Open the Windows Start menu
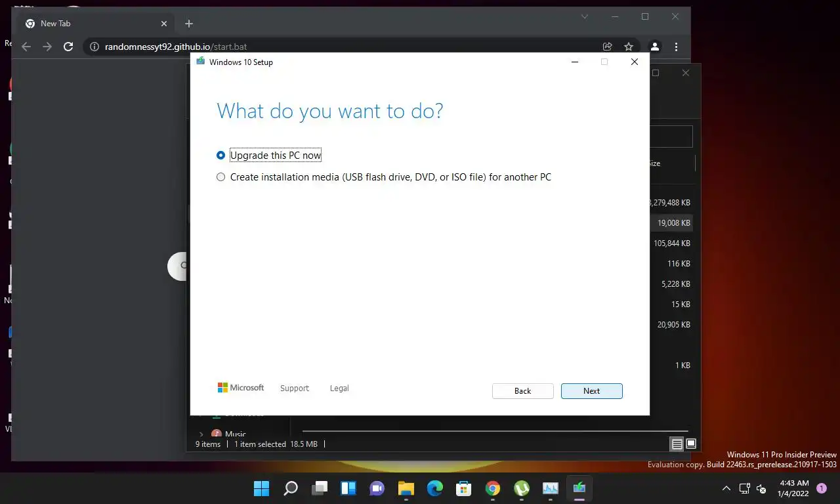This screenshot has width=840, height=504. (261, 488)
